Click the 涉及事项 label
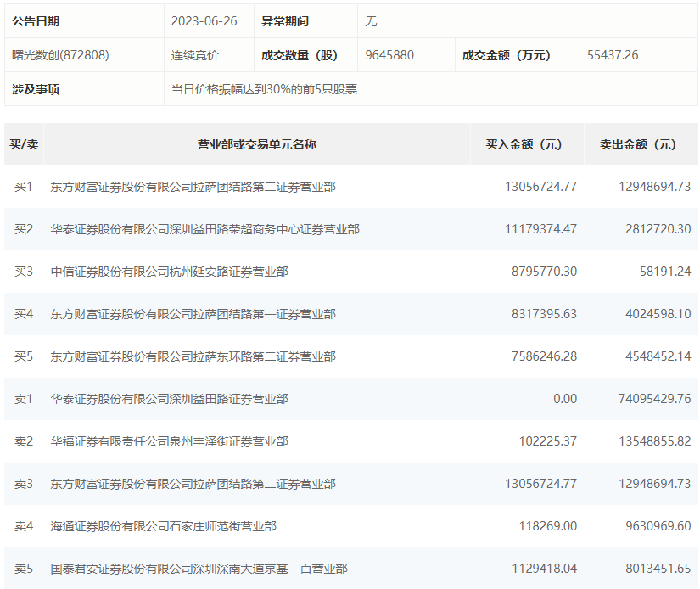This screenshot has width=700, height=589. pos(36,89)
